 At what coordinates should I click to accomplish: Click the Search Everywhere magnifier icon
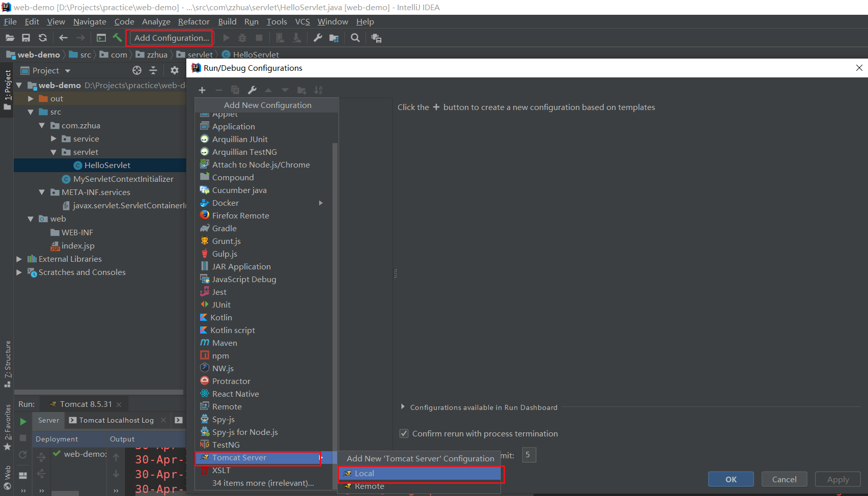(x=355, y=38)
